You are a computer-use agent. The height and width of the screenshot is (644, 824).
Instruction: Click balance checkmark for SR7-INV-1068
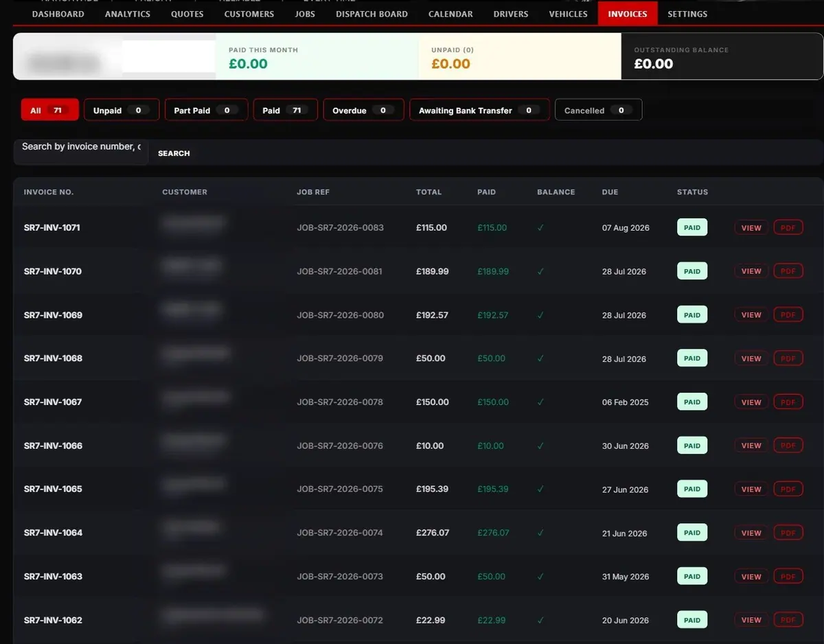click(540, 358)
